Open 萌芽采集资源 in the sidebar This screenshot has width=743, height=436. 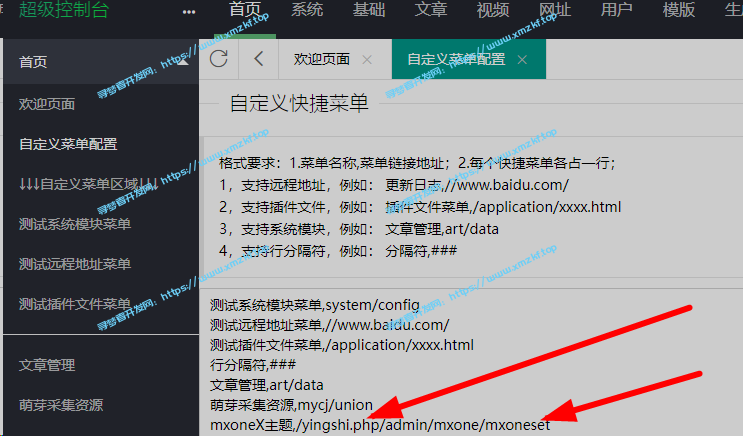tap(61, 405)
